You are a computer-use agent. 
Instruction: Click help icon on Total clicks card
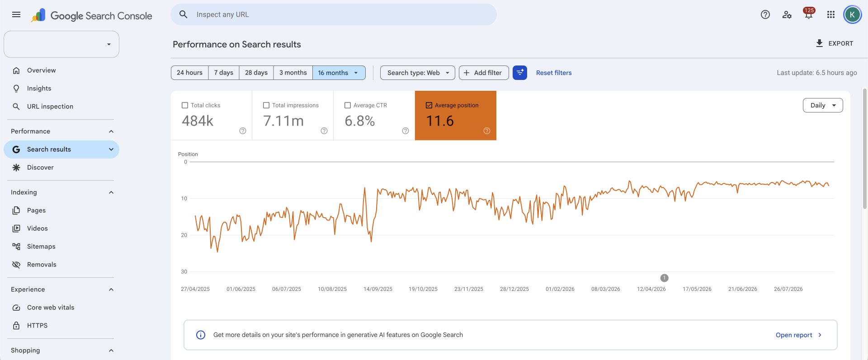coord(243,131)
